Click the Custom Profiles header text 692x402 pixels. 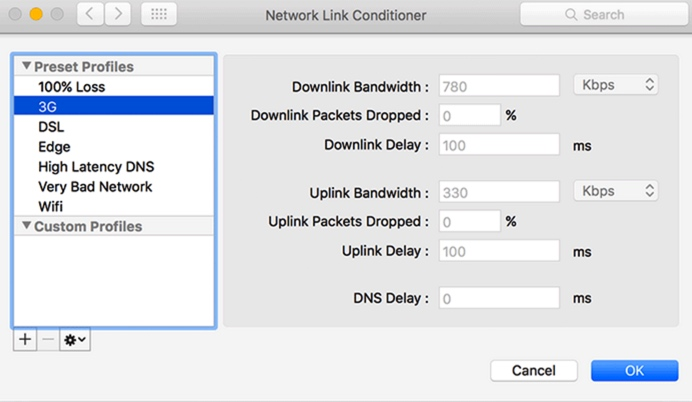[x=88, y=226]
